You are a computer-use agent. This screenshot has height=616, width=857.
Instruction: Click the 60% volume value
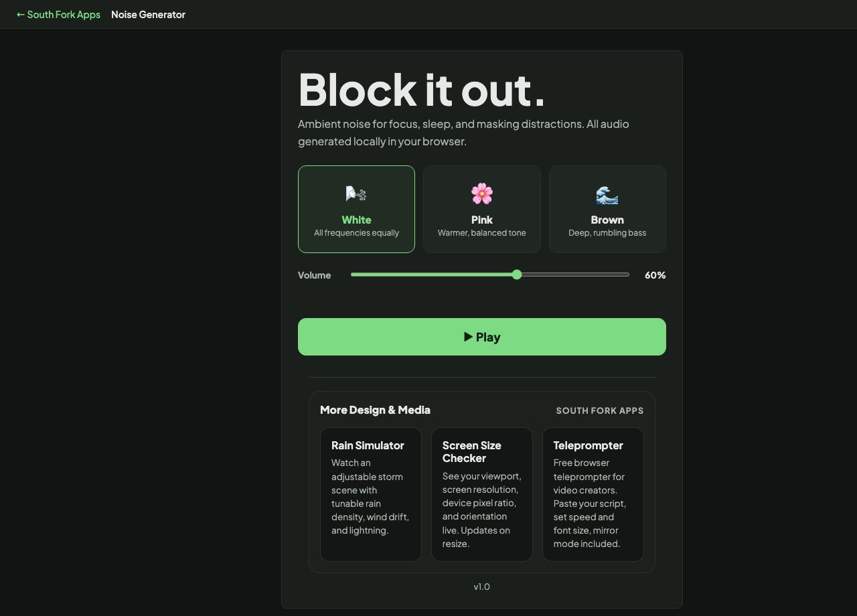click(655, 275)
